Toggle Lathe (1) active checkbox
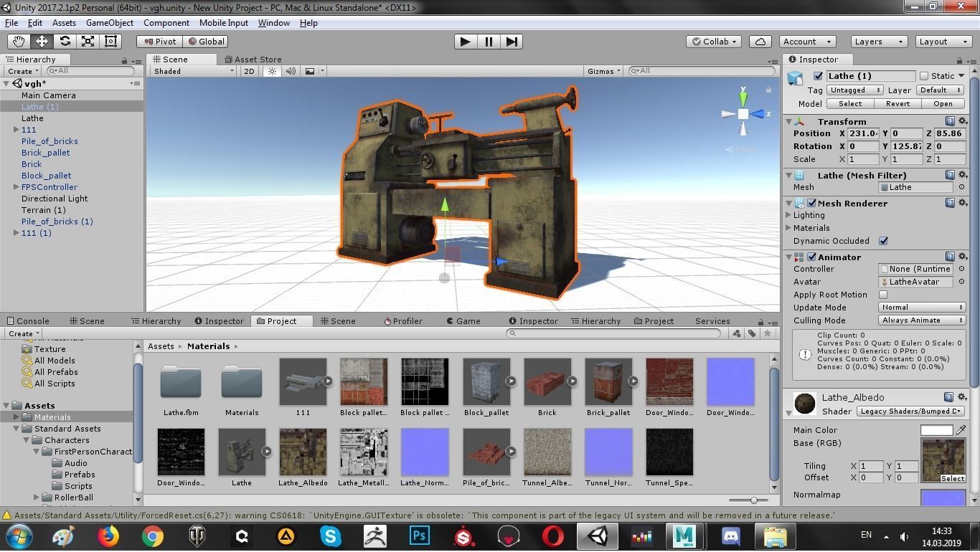The width and height of the screenshot is (980, 552). (x=818, y=76)
